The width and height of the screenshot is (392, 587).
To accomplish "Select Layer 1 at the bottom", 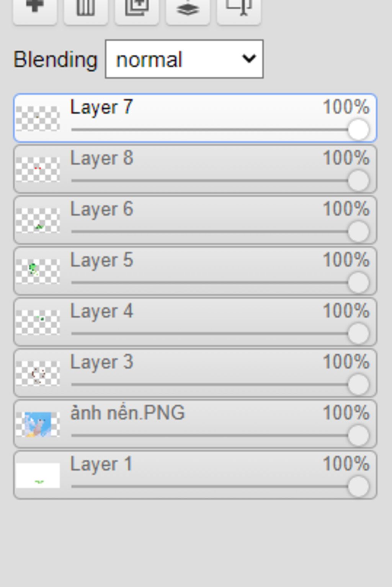I will [101, 464].
